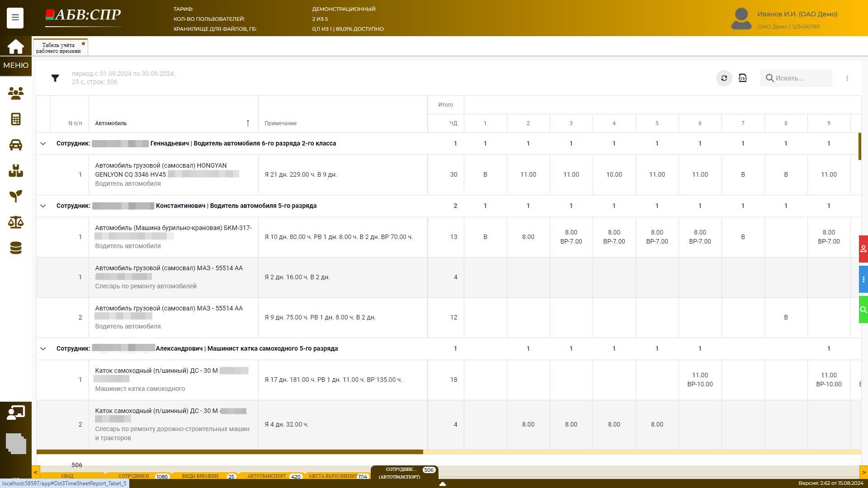Viewport: 868px width, 488px height.
Task: Click note 'Я 2 дн. 16.00 ч. В 2 дн.'
Action: 297,277
